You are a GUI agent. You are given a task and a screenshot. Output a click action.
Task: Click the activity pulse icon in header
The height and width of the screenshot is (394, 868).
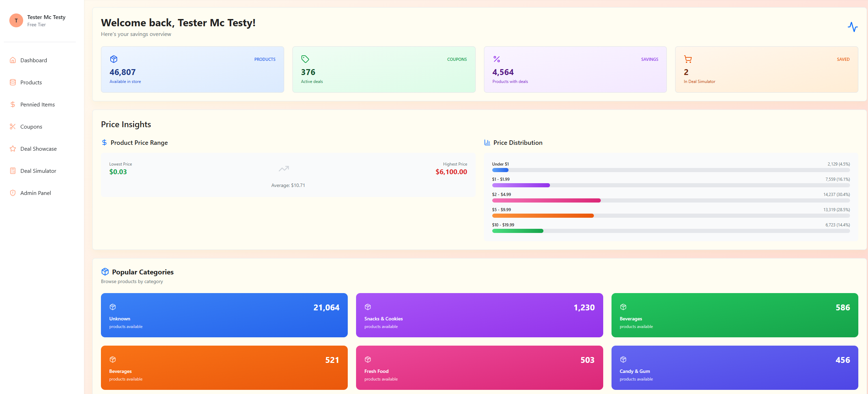click(853, 27)
